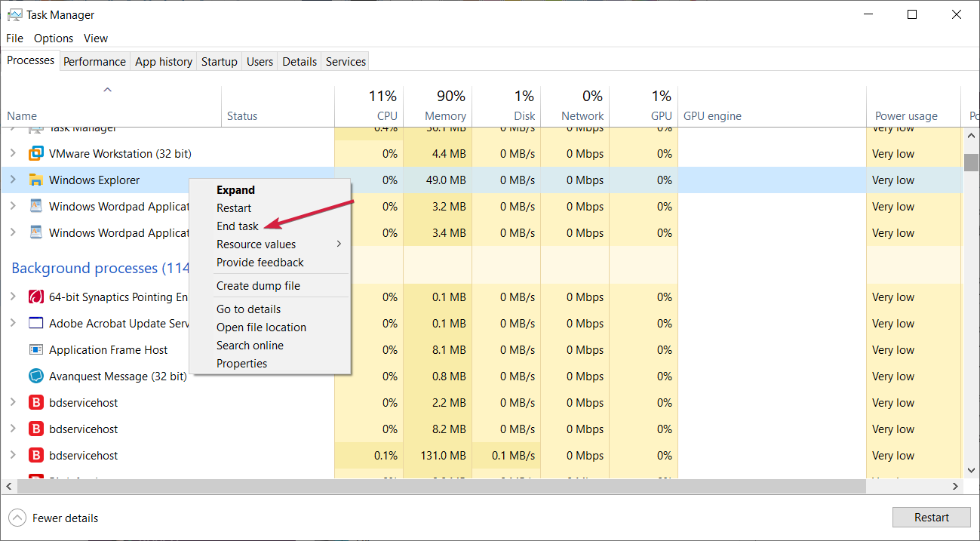The width and height of the screenshot is (980, 541).
Task: Expand the first Windows Wordpad Application row
Action: (13, 207)
